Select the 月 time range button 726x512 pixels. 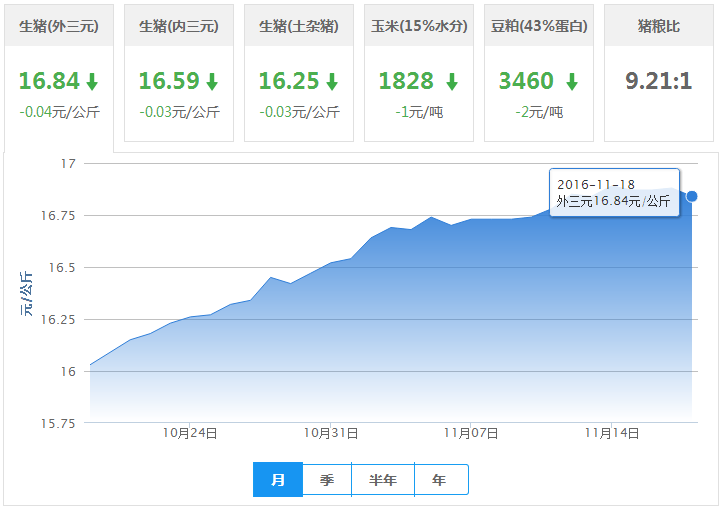278,480
